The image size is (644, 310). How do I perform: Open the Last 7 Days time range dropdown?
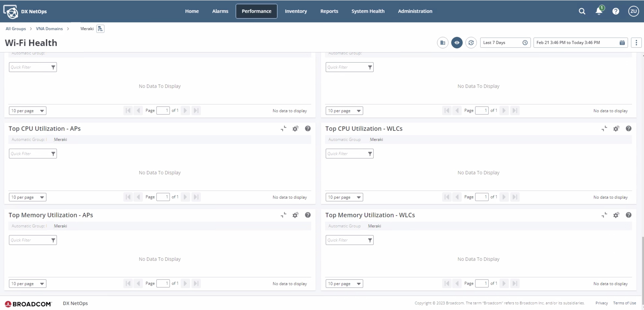[x=505, y=43]
